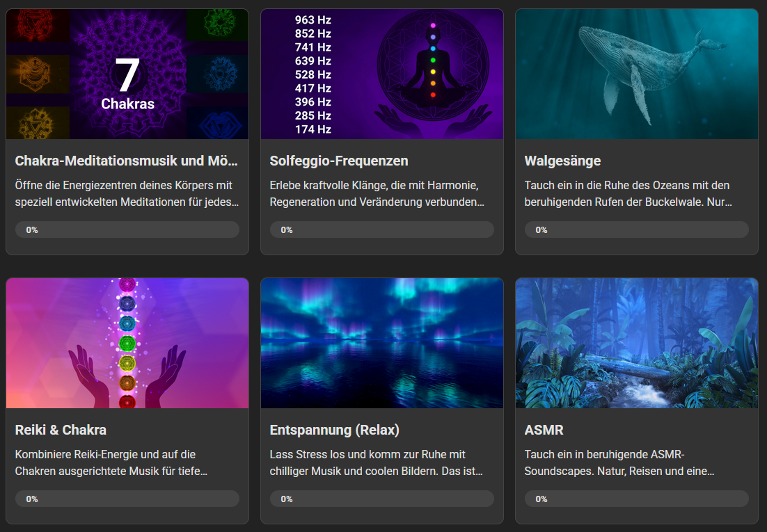Open the blue jungle ASMR thumbnail
The height and width of the screenshot is (532, 767).
(x=637, y=343)
